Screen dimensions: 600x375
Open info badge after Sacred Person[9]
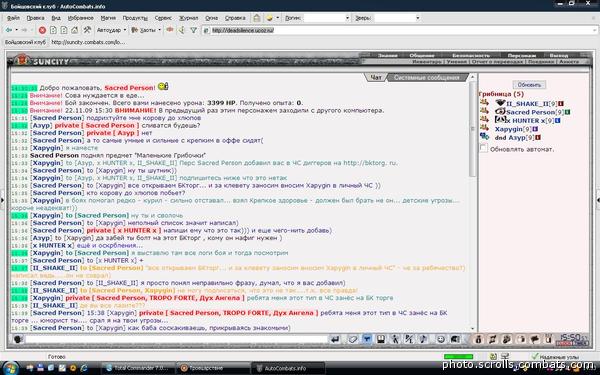tap(567, 112)
